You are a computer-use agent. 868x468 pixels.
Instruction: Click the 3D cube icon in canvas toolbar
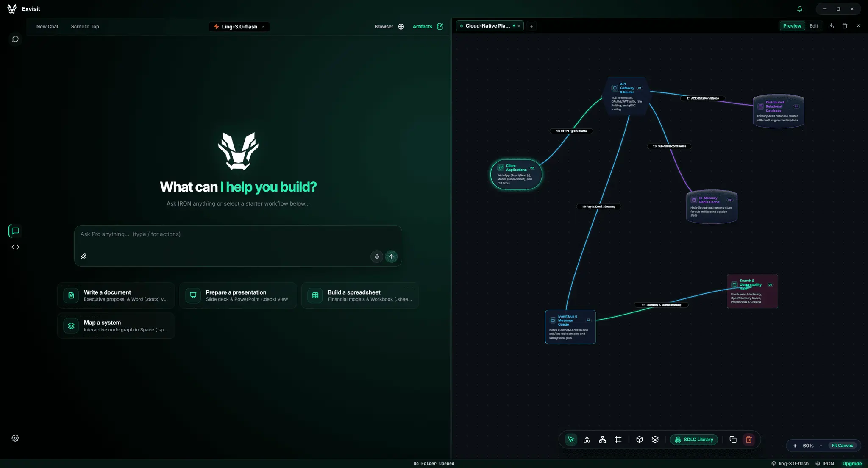click(639, 440)
